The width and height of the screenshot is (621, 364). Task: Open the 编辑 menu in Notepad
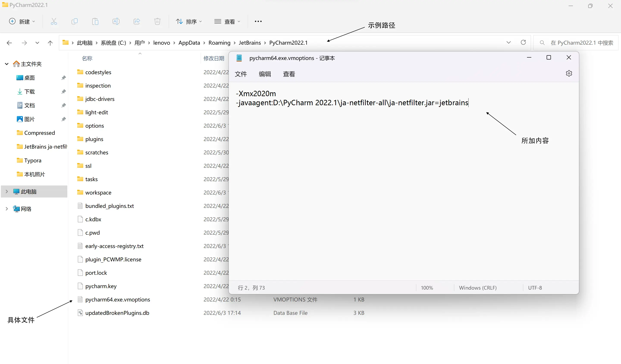265,74
